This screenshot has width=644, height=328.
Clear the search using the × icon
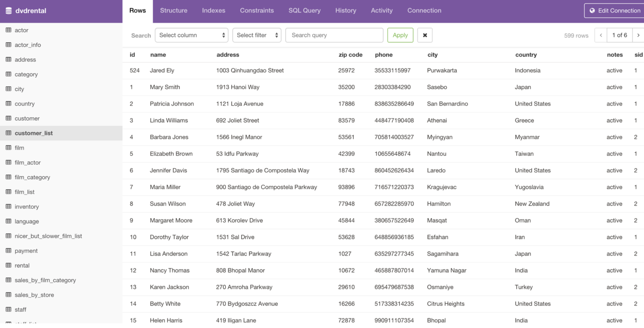click(425, 35)
